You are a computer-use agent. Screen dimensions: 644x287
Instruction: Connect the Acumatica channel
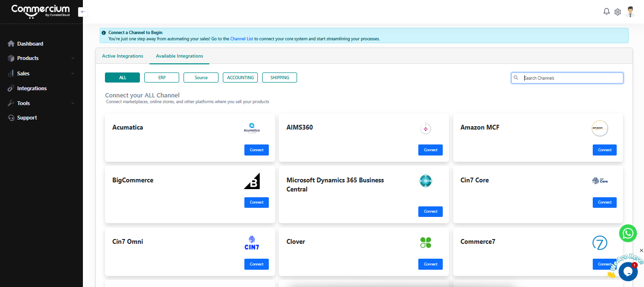(257, 150)
